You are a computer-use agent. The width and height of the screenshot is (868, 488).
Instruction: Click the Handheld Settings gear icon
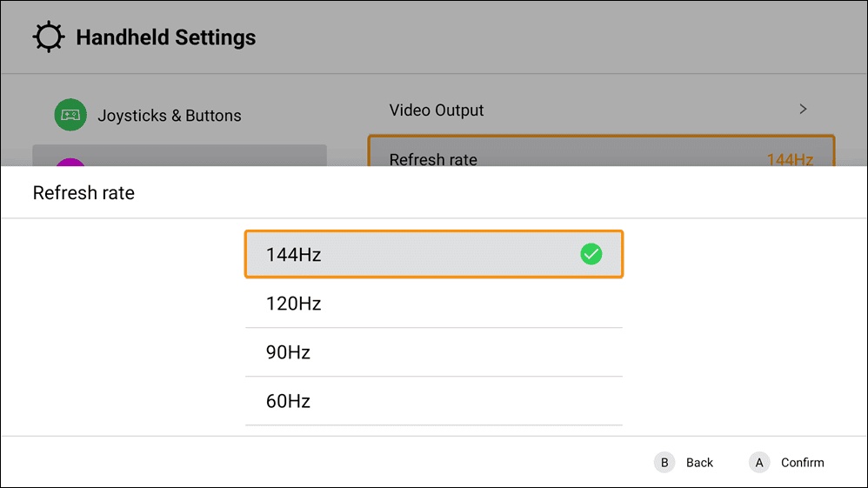point(49,37)
